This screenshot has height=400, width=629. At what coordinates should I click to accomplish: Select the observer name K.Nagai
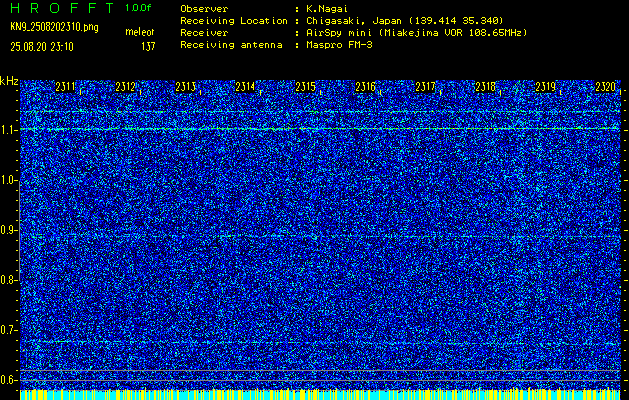(x=327, y=8)
